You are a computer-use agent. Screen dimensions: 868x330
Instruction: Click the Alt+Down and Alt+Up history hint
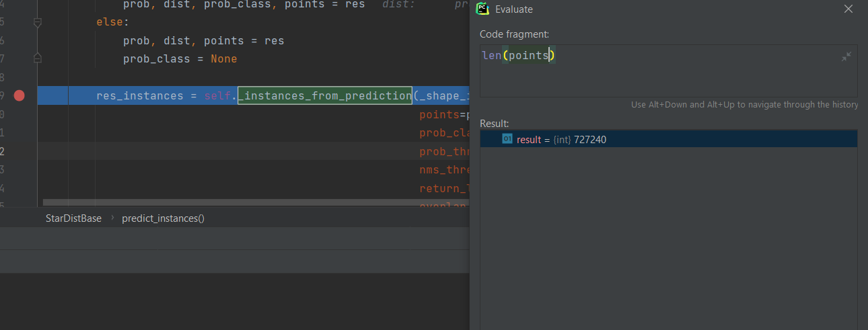pyautogui.click(x=745, y=105)
